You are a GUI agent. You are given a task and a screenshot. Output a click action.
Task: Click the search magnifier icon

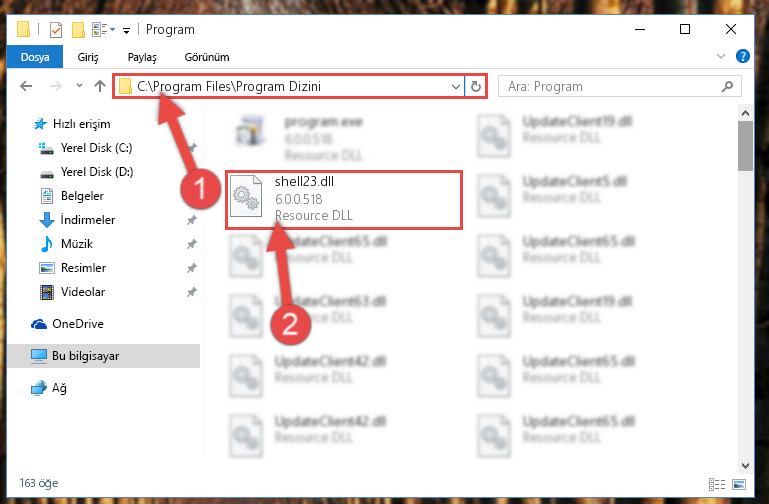[x=727, y=87]
